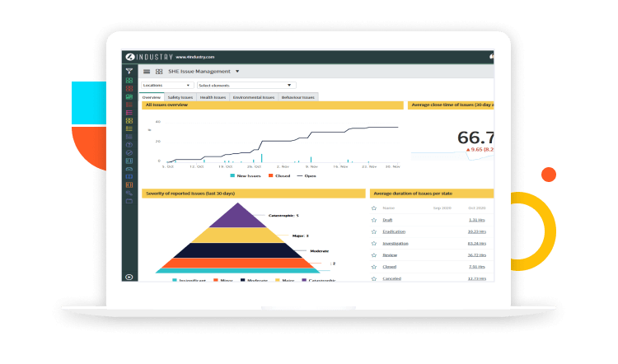The image size is (618, 364).
Task: Open the filter funnel icon in sidebar
Action: click(x=129, y=72)
